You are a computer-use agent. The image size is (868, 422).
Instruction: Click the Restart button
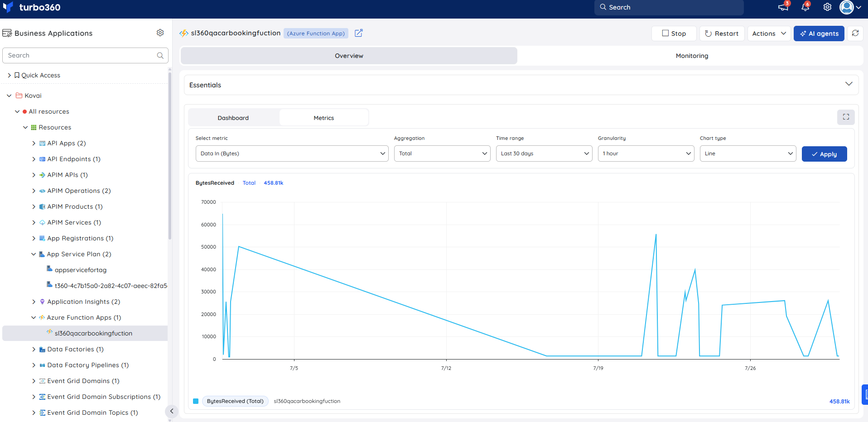pos(722,34)
